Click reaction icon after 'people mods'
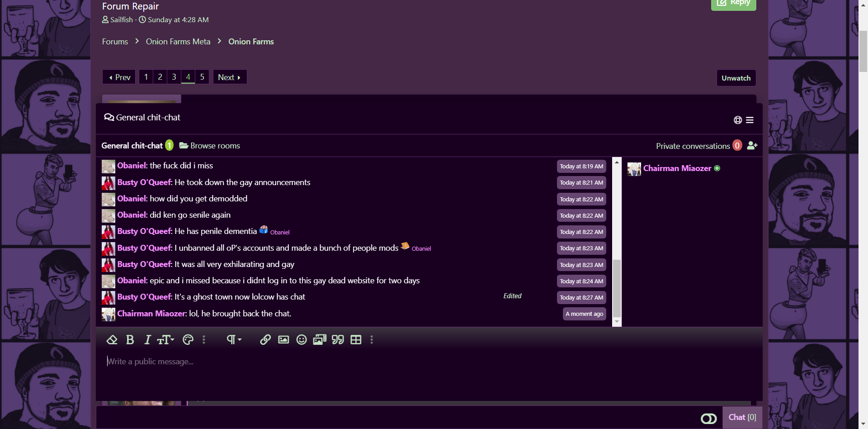Screen dimensions: 868x429 pos(405,246)
